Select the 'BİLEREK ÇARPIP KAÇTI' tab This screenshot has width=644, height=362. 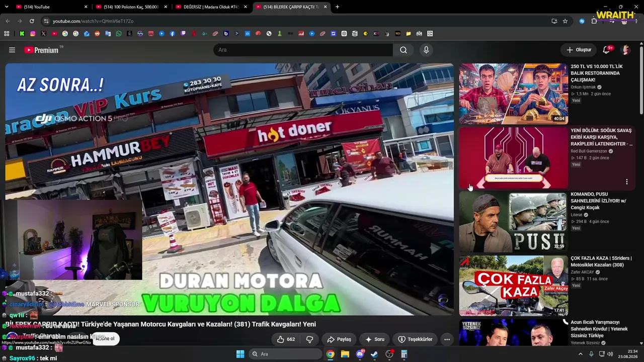[x=291, y=7]
